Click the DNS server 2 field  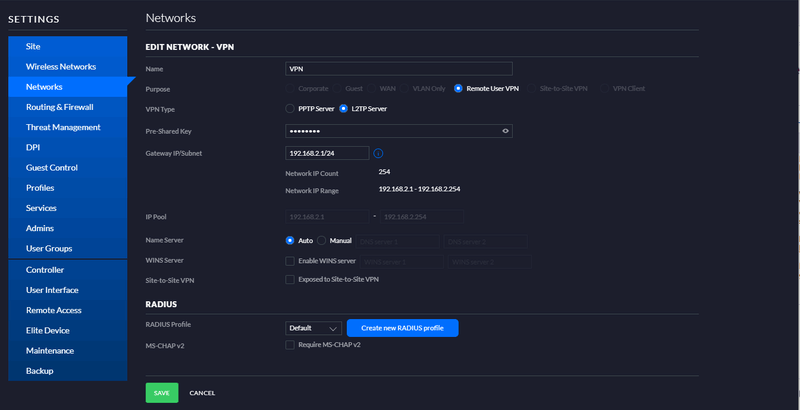pos(485,242)
